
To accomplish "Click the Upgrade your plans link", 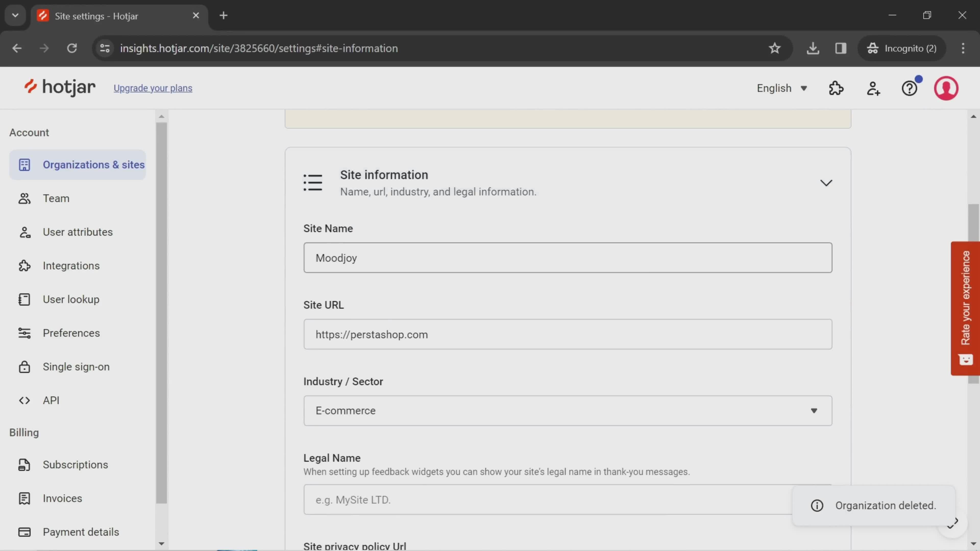I will pyautogui.click(x=153, y=88).
